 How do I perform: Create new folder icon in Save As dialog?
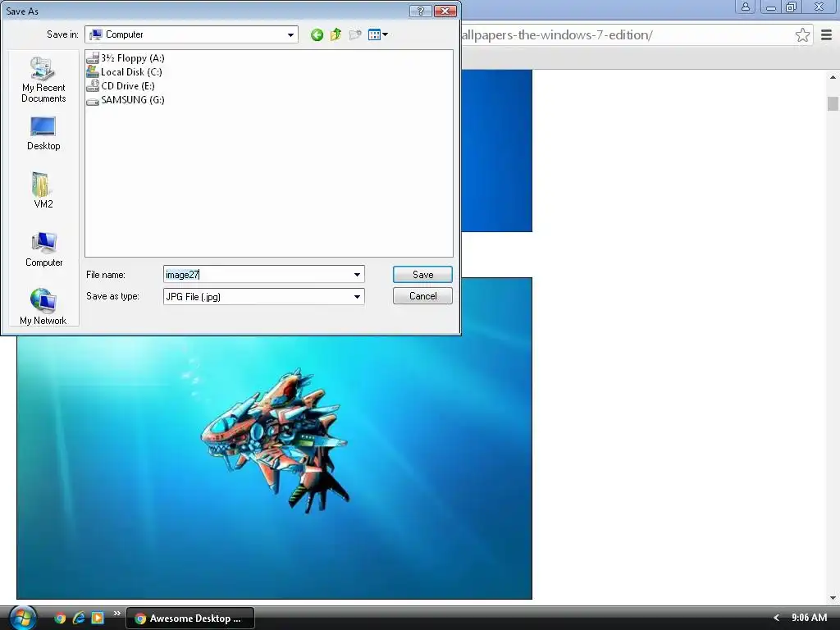click(354, 34)
